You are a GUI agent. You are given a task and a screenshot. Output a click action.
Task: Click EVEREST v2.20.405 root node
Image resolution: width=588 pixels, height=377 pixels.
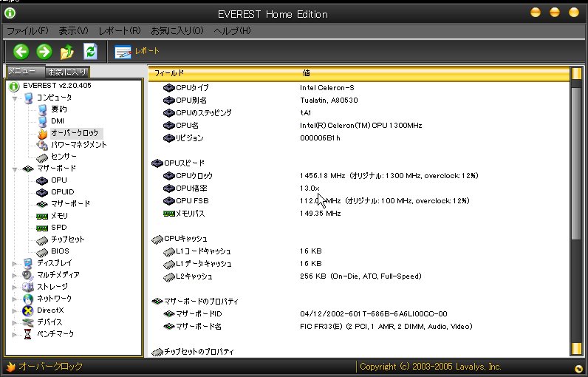(x=57, y=86)
